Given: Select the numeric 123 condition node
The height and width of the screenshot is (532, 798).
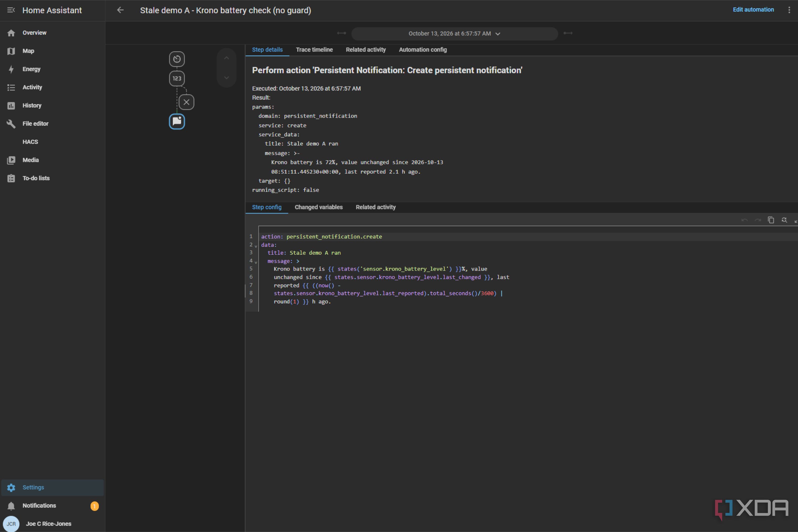Looking at the screenshot, I should (177, 78).
